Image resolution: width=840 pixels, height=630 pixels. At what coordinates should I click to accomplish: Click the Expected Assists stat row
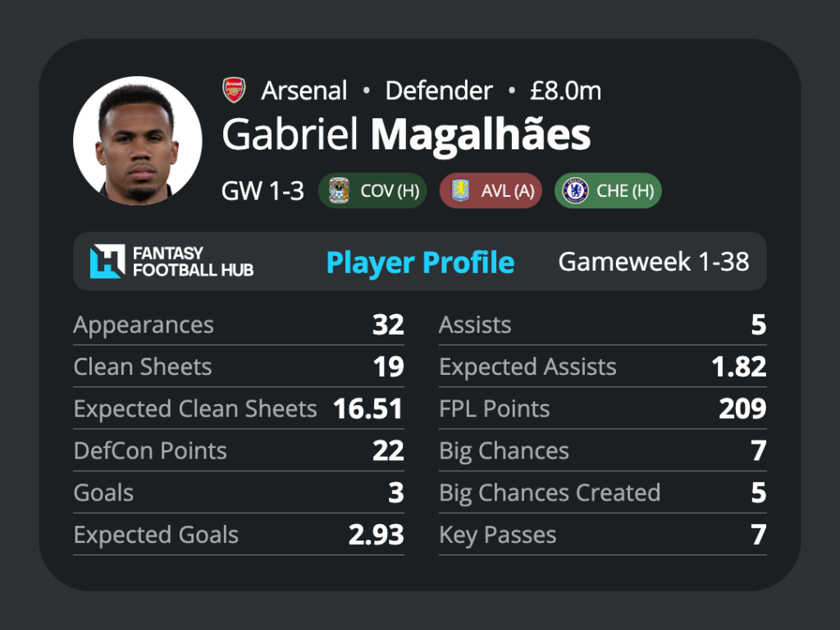603,367
